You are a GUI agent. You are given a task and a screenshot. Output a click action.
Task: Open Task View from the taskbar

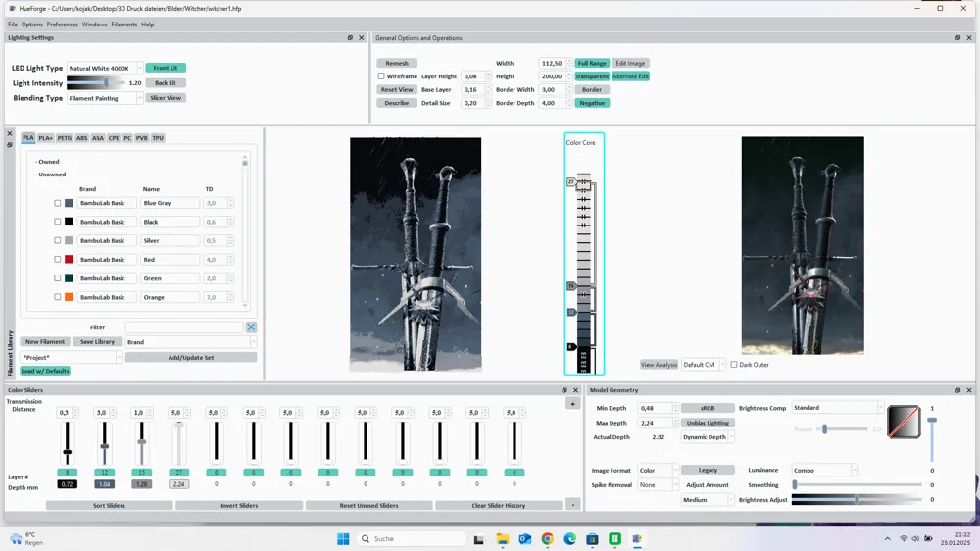coord(479,539)
